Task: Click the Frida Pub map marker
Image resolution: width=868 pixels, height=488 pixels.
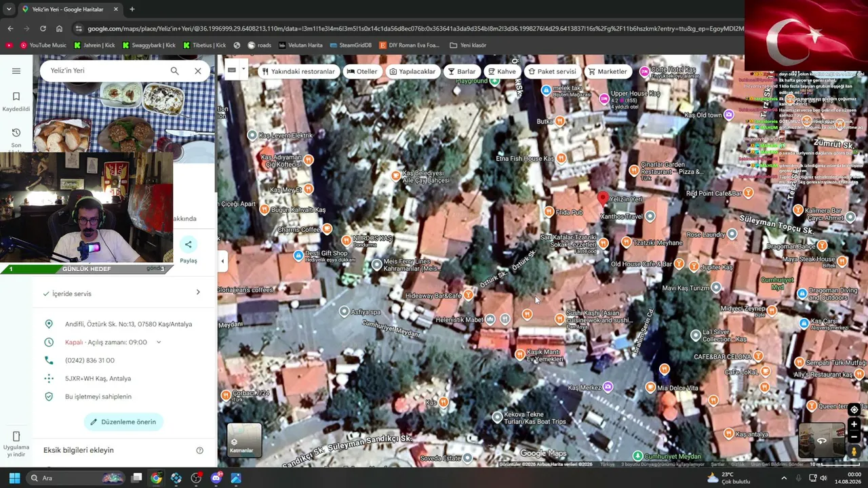Action: [x=549, y=212]
